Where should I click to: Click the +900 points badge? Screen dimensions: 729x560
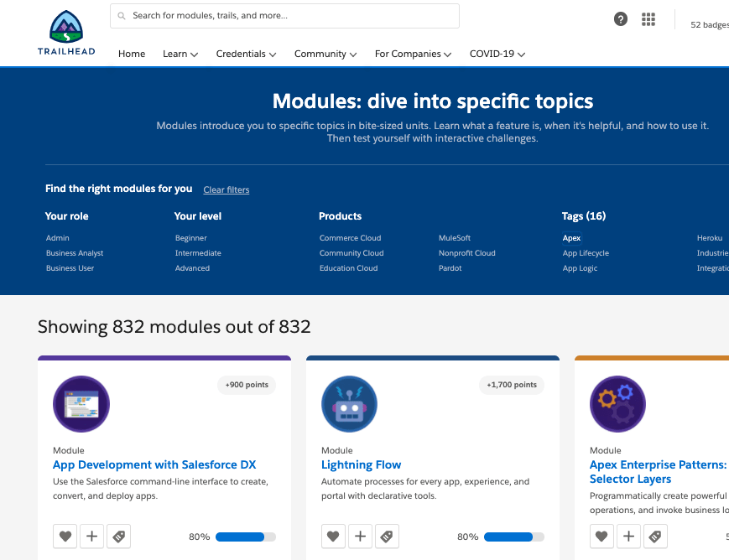click(x=247, y=385)
